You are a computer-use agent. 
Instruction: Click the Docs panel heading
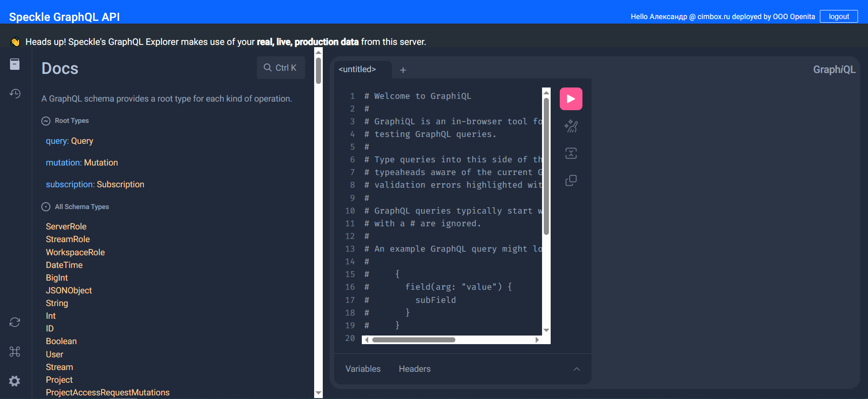tap(60, 68)
